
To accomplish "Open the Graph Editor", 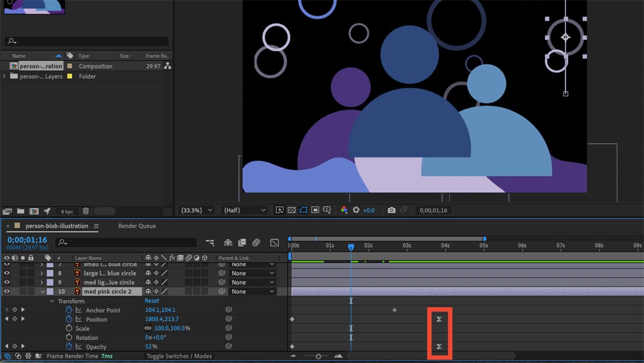I will [274, 242].
